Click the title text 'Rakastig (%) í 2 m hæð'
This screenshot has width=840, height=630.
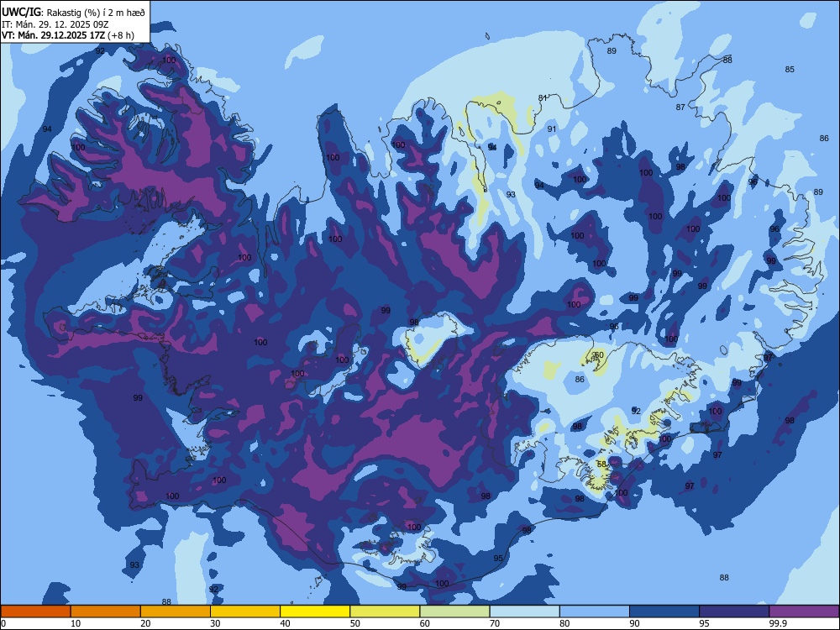pyautogui.click(x=96, y=13)
